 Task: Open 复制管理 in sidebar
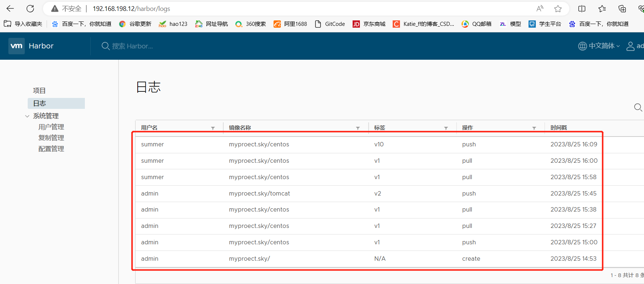51,138
